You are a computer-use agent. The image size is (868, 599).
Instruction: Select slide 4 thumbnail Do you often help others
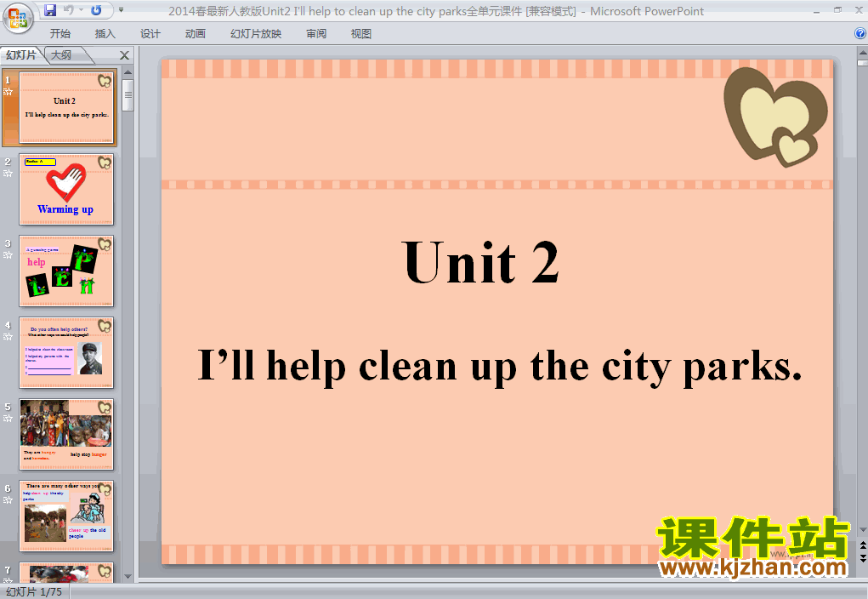[66, 352]
